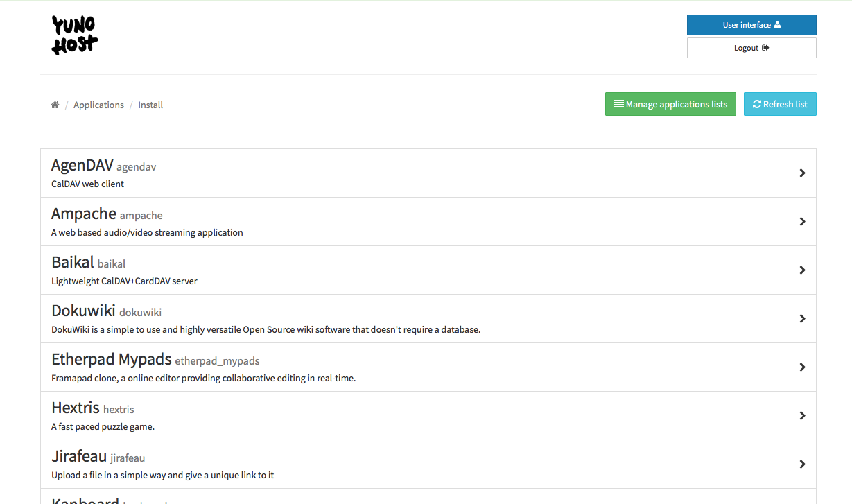
Task: Click the DokuWiki description sentence
Action: tap(266, 329)
